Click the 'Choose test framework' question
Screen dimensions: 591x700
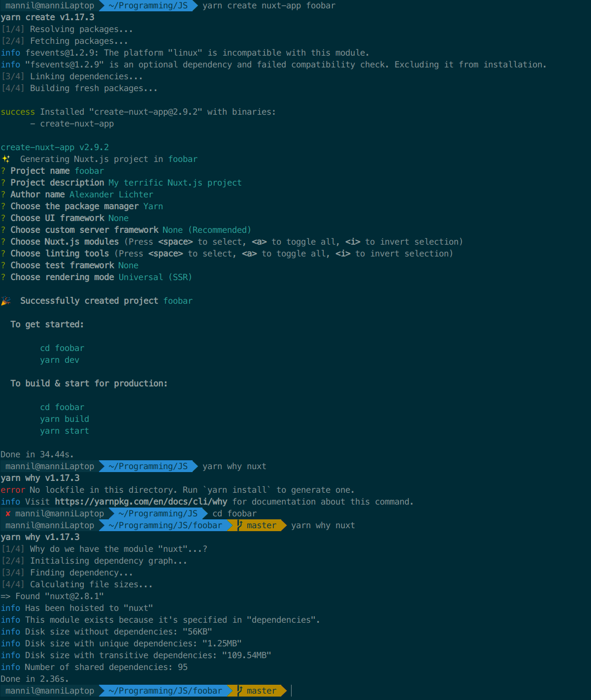click(x=62, y=265)
